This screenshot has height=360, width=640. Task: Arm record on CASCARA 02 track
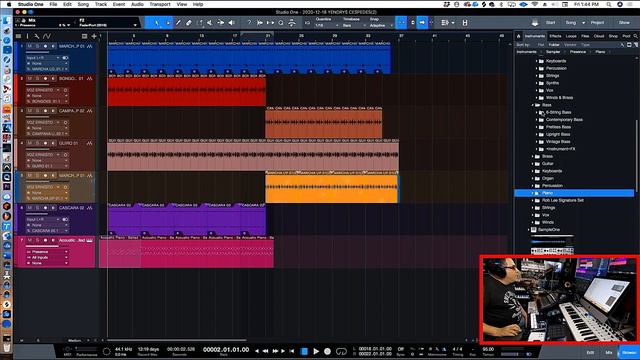(x=45, y=208)
